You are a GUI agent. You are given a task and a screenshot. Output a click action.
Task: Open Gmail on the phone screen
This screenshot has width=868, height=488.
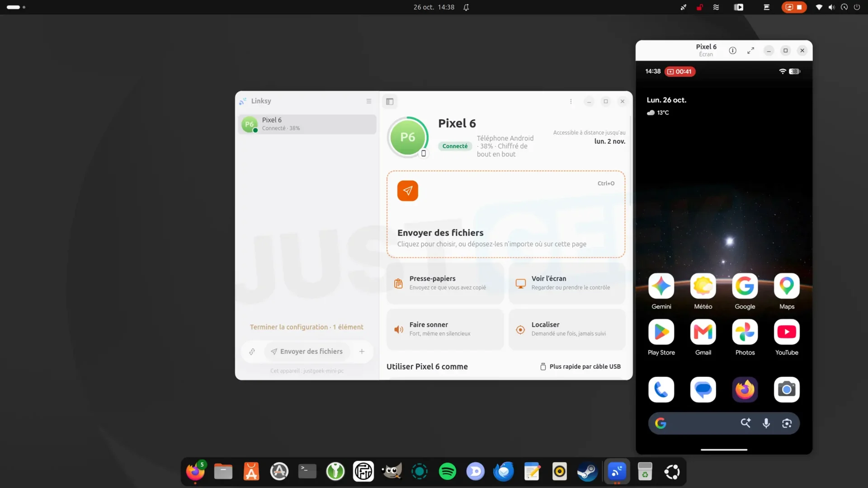tap(703, 338)
